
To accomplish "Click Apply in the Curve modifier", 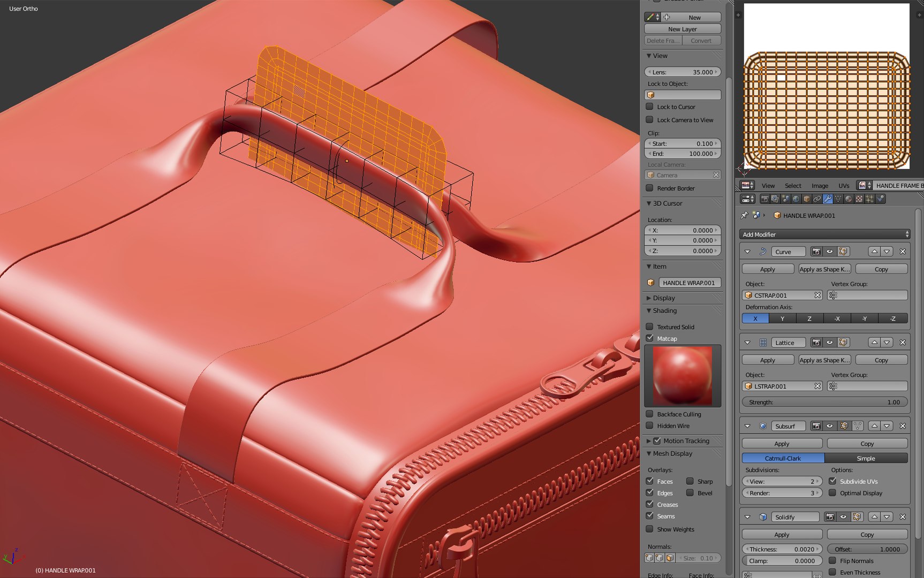I will click(x=768, y=269).
